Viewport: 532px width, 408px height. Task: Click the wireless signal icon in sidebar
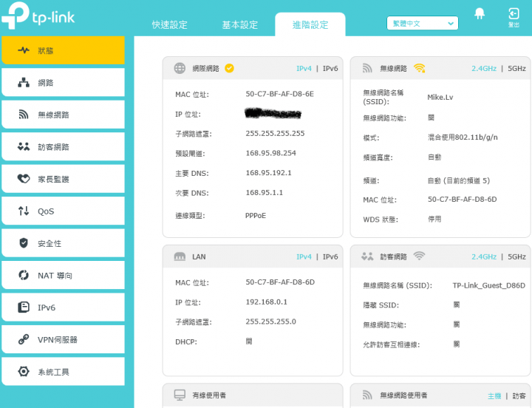point(24,115)
